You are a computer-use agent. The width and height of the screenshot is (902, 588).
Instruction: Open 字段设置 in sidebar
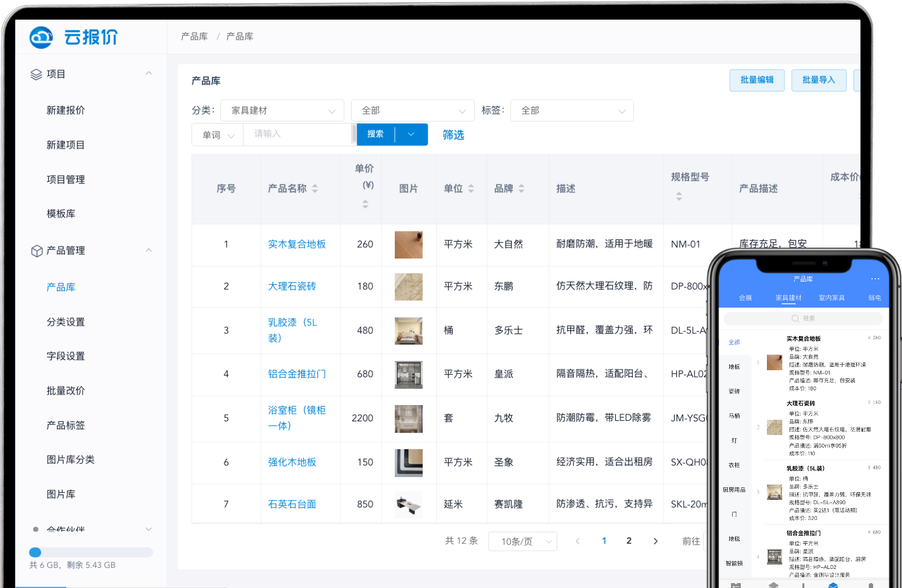click(x=66, y=356)
